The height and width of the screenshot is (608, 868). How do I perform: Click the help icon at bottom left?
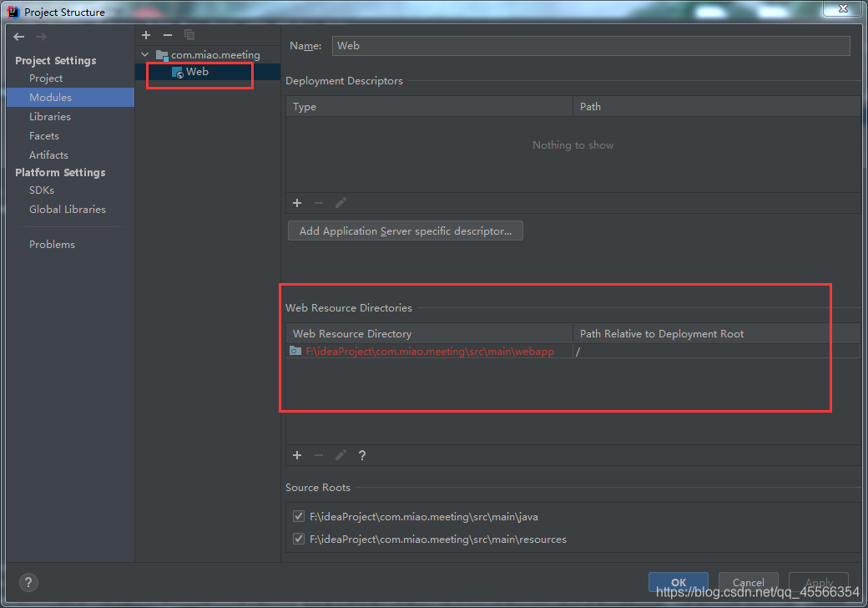coord(28,582)
